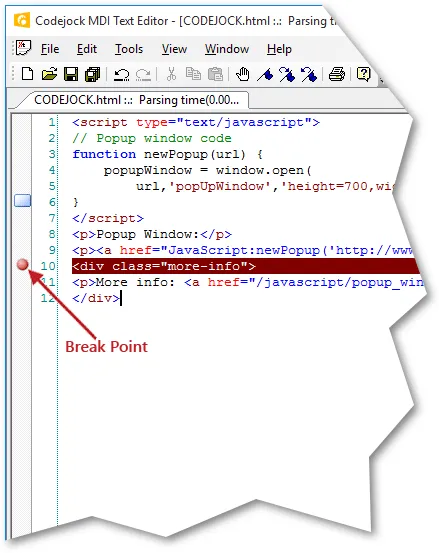Print the document using printer icon

[337, 74]
